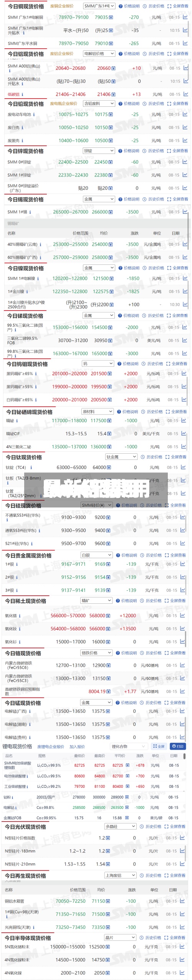
Task: Open trend chart for 光亮铜线(天津) row
Action: pyautogui.click(x=183, y=927)
